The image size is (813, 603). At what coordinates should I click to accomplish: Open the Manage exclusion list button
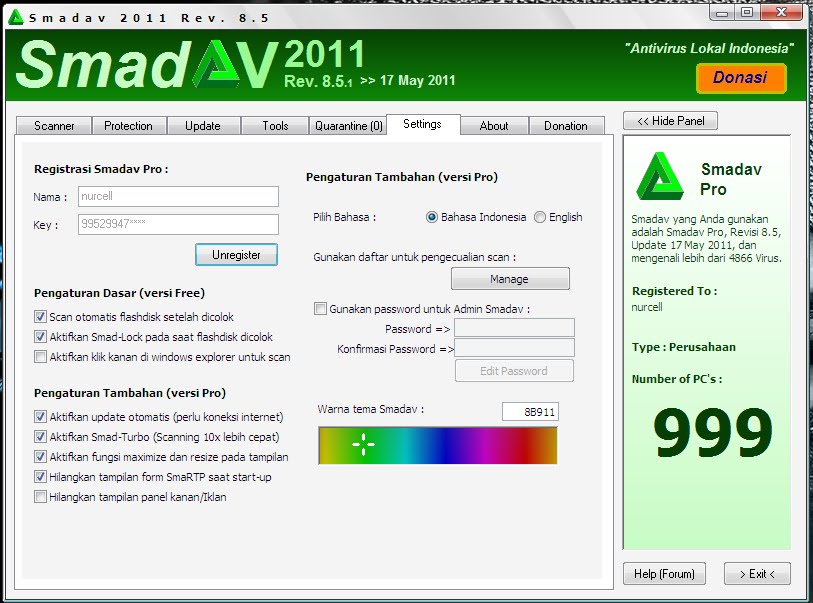(x=510, y=279)
